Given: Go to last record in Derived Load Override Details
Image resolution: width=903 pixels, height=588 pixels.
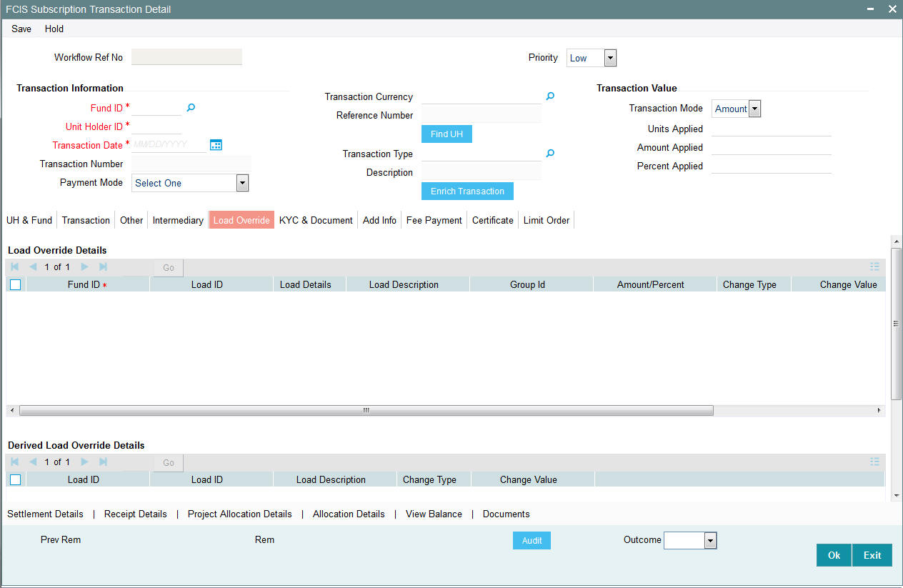Looking at the screenshot, I should coord(103,462).
